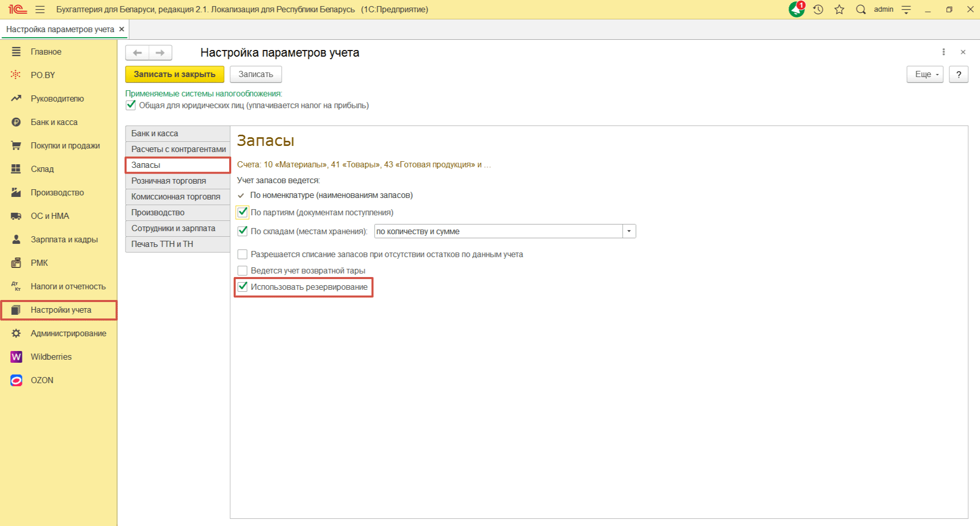Open OZON section in sidebar
Image resolution: width=980 pixels, height=526 pixels.
(42, 380)
